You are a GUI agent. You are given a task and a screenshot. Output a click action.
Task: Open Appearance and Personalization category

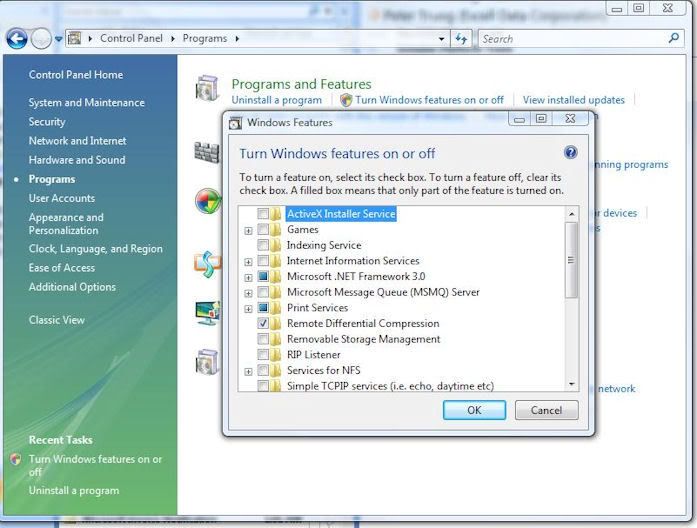coord(66,224)
